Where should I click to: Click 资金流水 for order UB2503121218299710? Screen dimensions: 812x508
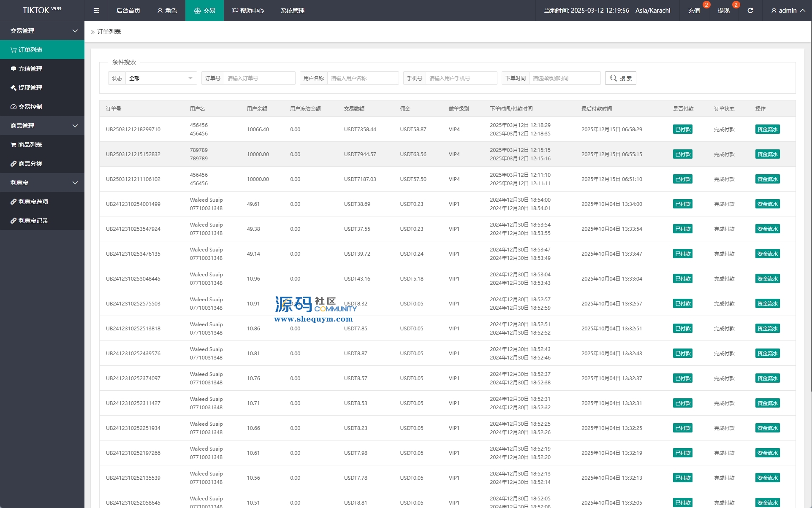(x=767, y=129)
